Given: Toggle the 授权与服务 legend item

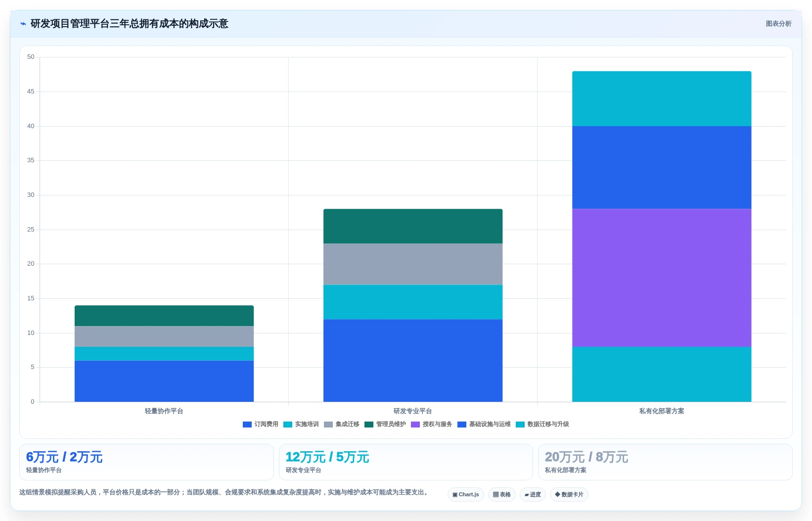Looking at the screenshot, I should click(432, 425).
